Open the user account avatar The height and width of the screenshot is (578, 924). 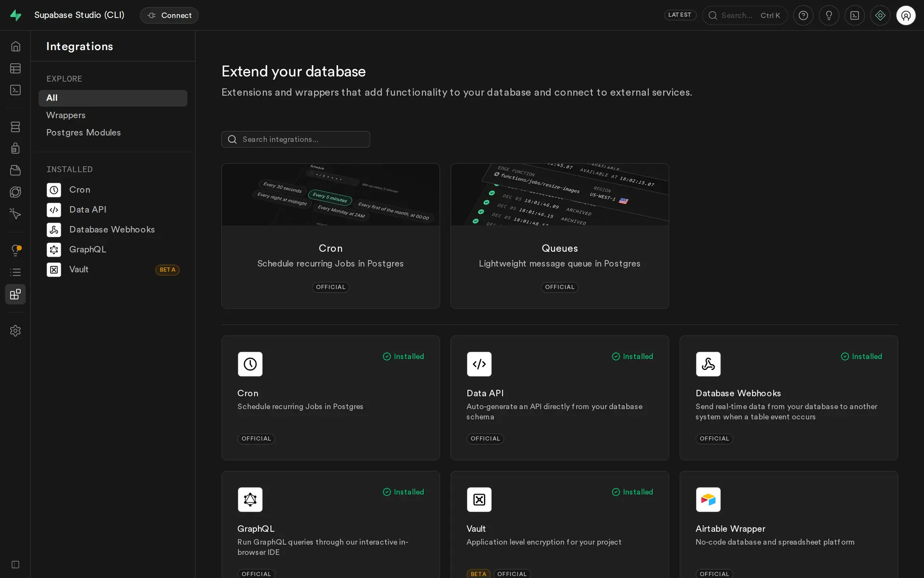[x=906, y=15]
